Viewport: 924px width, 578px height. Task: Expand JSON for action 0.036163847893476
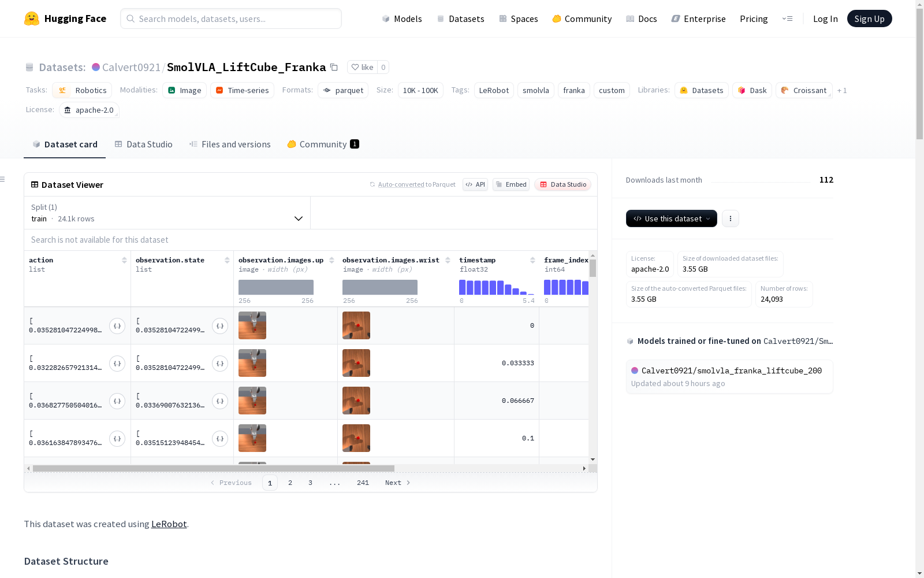click(x=117, y=439)
